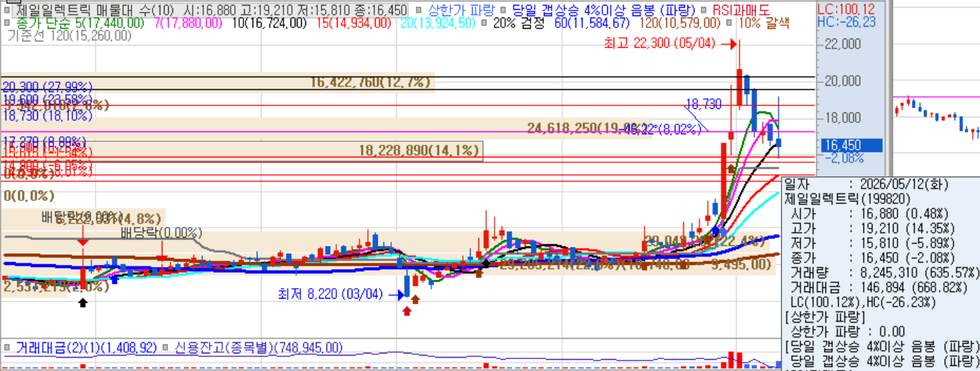Click the 18,730 (18.10%) level label
The width and height of the screenshot is (980, 371).
tap(47, 116)
